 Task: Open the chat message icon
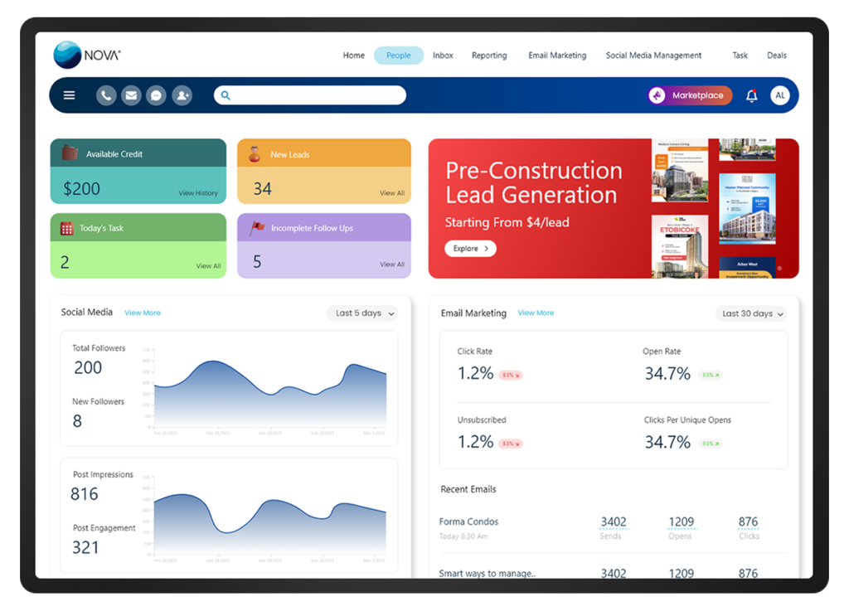point(156,95)
